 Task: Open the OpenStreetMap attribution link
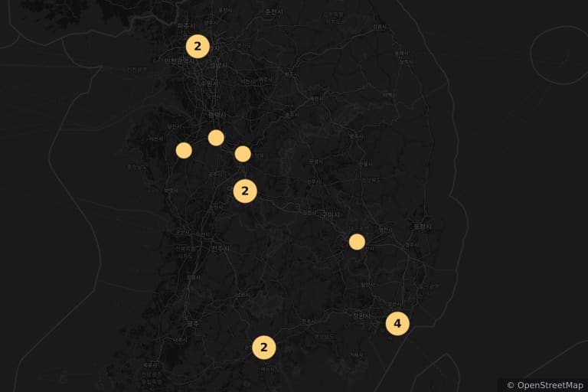coord(550,385)
